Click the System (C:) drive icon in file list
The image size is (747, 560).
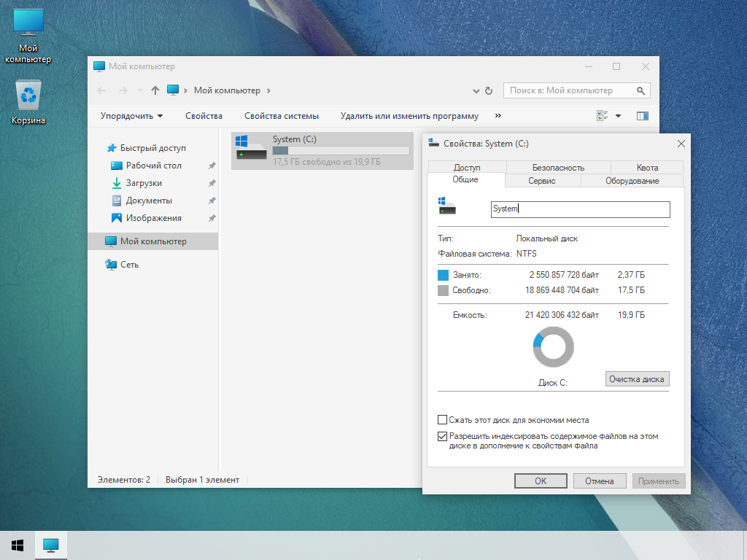[x=249, y=149]
